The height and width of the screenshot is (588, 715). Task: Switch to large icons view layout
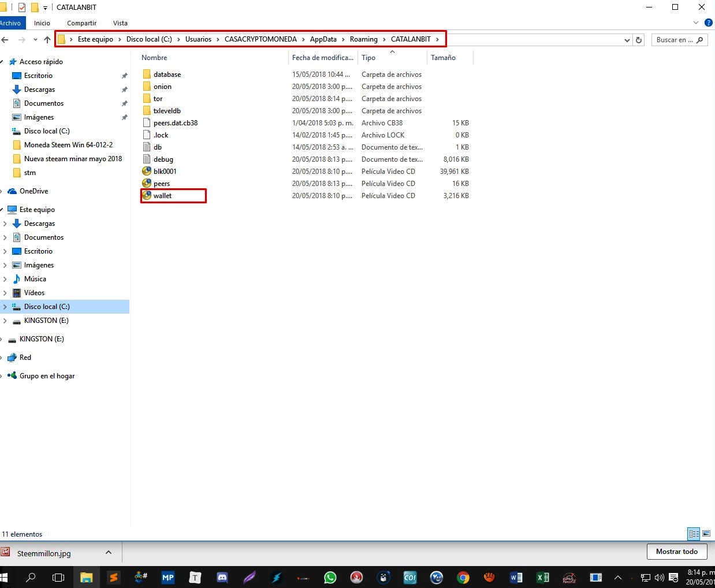click(706, 534)
